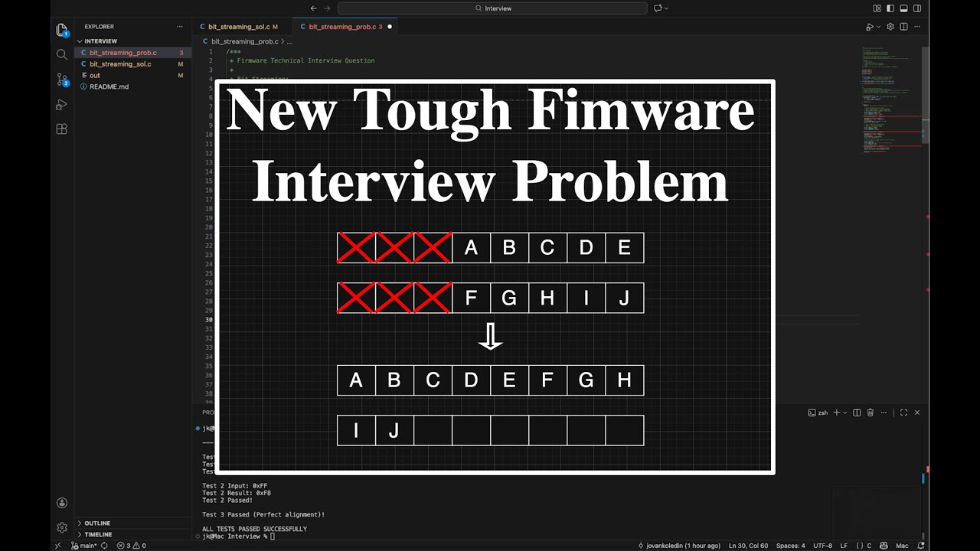The width and height of the screenshot is (980, 551).
Task: Switch to the bit_streaming_prob.c tab
Action: [x=345, y=27]
